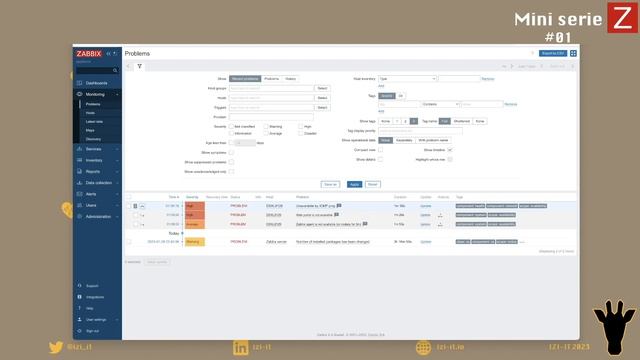This screenshot has height=360, width=640.
Task: Enter kiosk mode with the top-right icon
Action: click(x=573, y=53)
